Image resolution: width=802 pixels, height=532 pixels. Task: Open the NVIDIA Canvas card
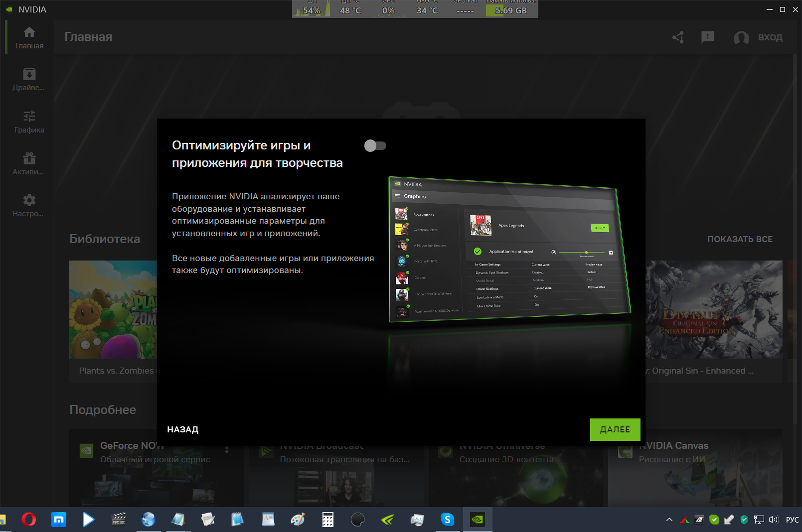[695, 468]
